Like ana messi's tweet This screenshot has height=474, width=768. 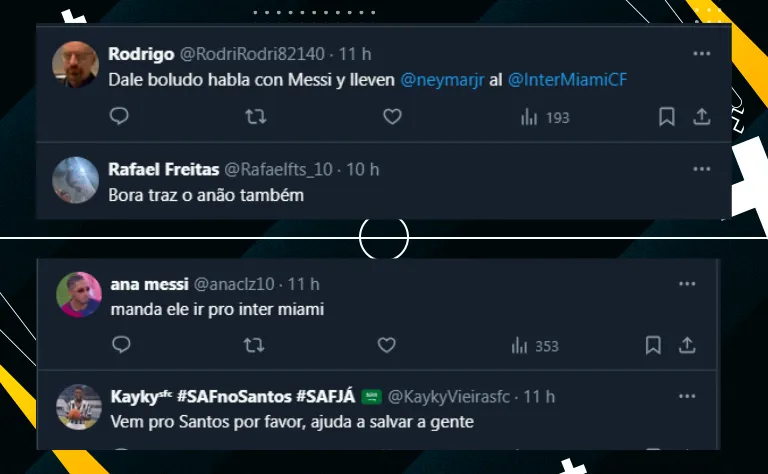click(x=387, y=345)
